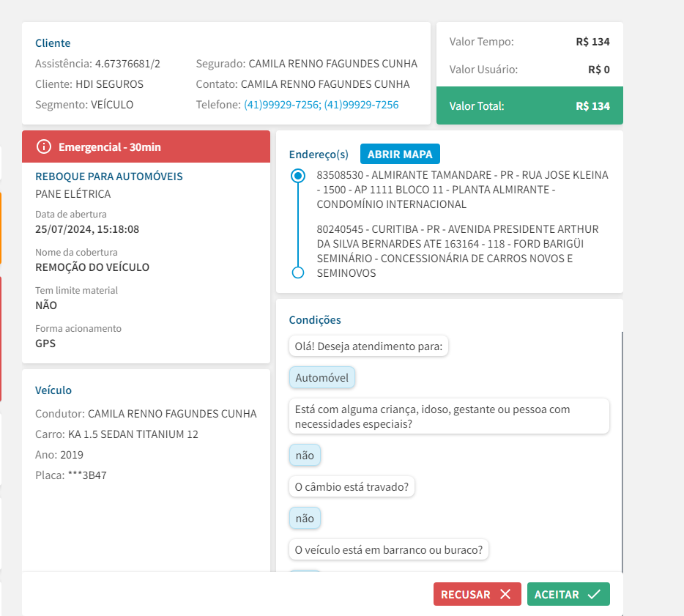The image size is (684, 616).
Task: Click the checkmark icon on Aceitar
Action: pyautogui.click(x=594, y=595)
